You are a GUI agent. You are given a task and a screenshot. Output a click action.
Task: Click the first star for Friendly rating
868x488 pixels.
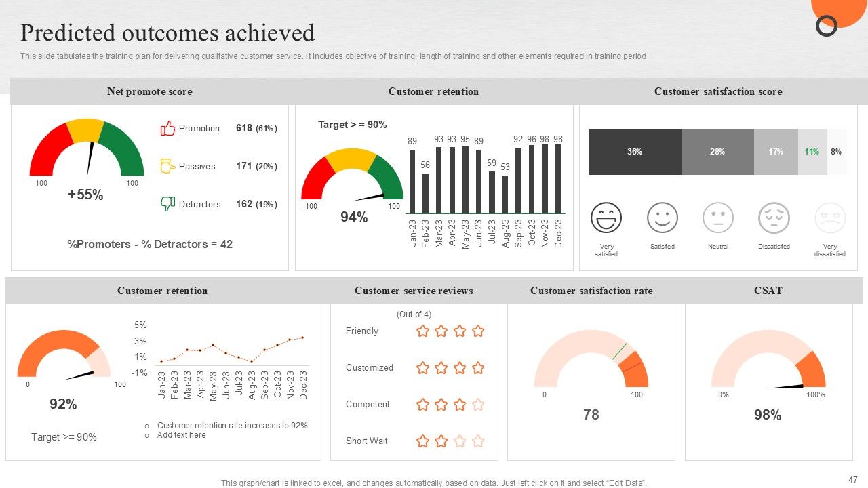tap(422, 331)
